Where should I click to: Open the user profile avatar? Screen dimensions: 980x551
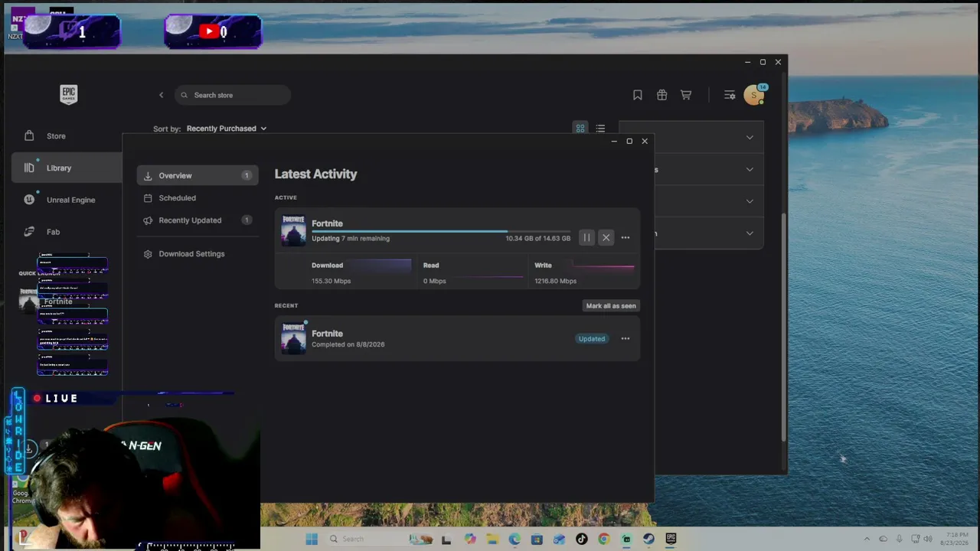pos(754,95)
